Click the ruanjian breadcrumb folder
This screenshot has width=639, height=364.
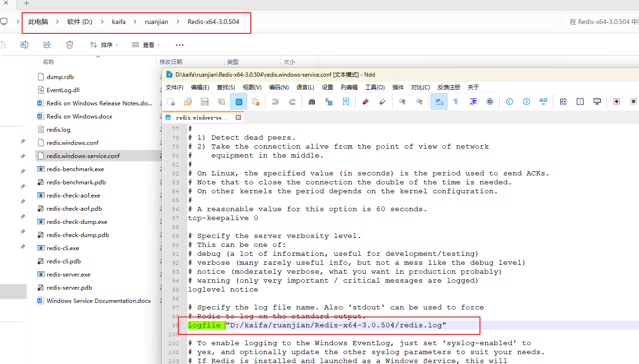156,22
